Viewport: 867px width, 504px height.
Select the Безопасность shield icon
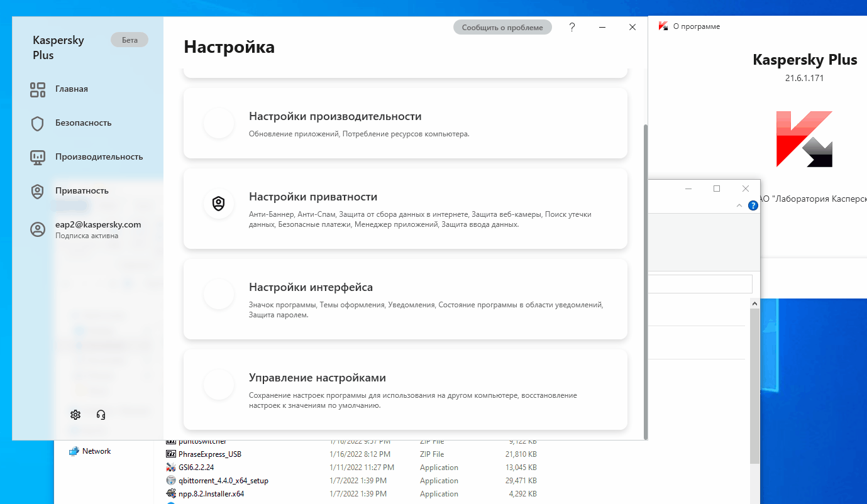pos(38,123)
